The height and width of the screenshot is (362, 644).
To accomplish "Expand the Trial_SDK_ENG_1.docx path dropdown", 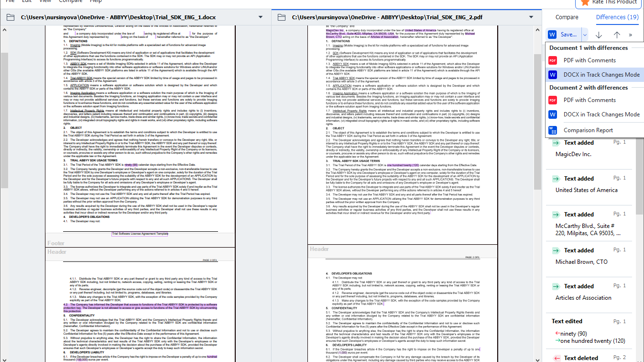I will 260,17.
